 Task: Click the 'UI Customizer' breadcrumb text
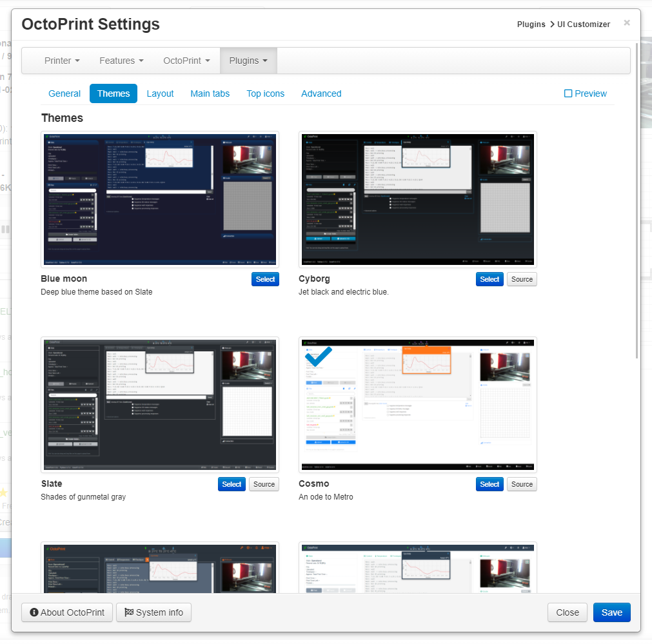pyautogui.click(x=584, y=24)
